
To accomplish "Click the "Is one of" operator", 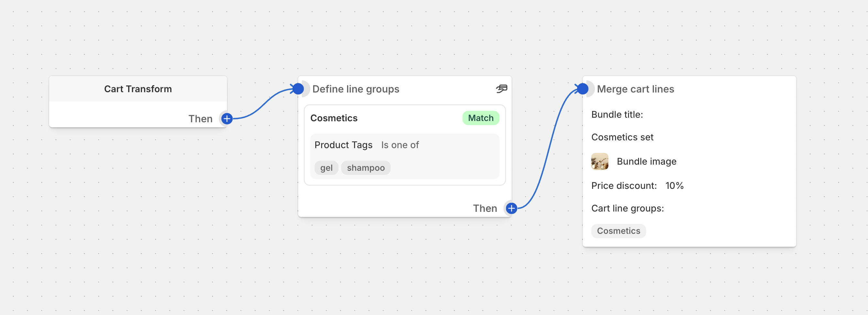I will click(400, 145).
